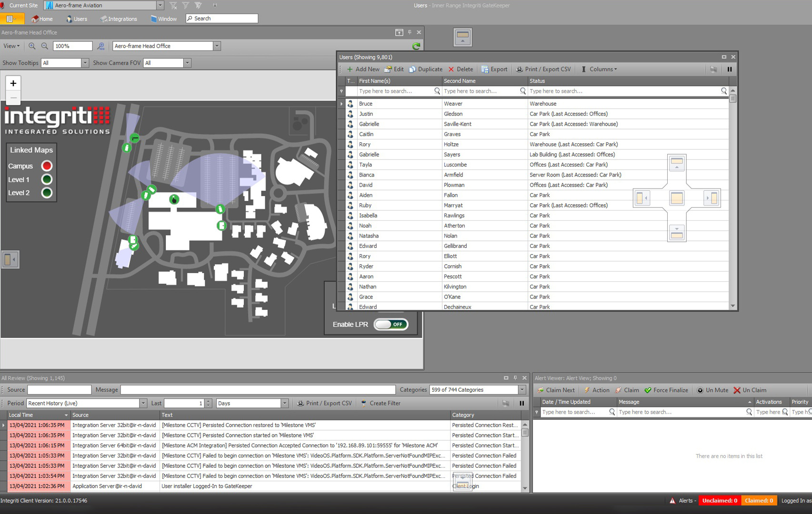The width and height of the screenshot is (812, 514).
Task: Click the zoom in magnifier icon
Action: (x=32, y=46)
